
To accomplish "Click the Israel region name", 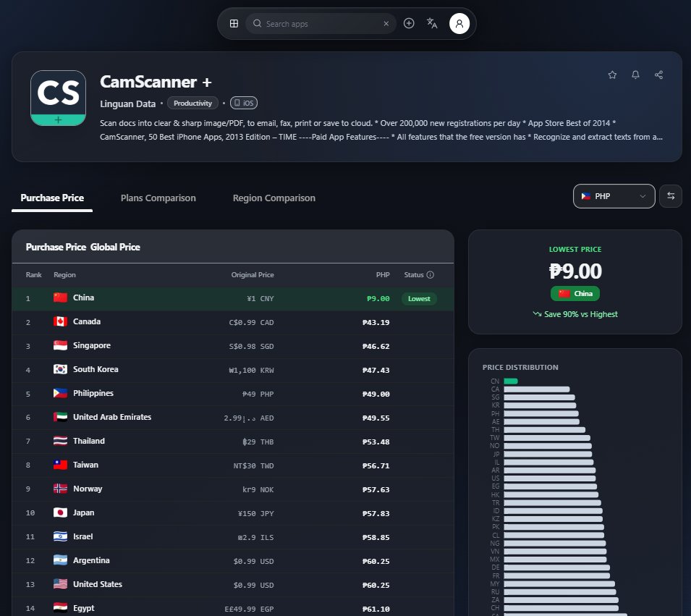I will click(x=83, y=536).
